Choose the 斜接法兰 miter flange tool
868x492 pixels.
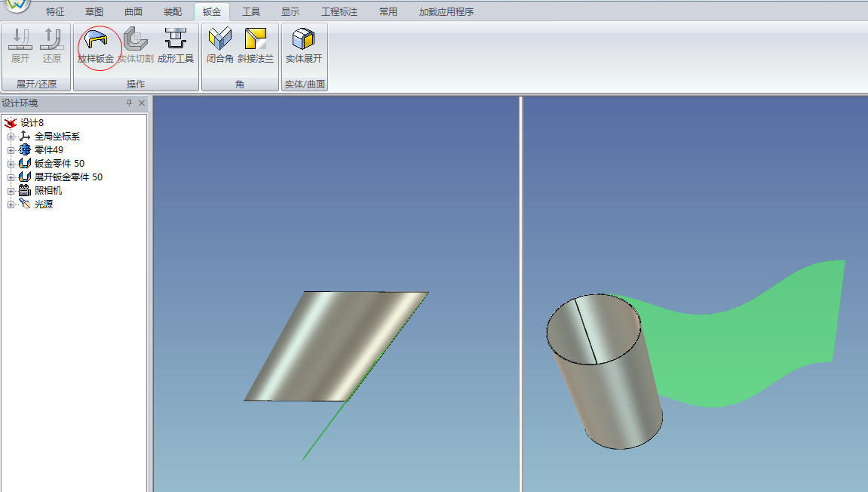click(256, 45)
